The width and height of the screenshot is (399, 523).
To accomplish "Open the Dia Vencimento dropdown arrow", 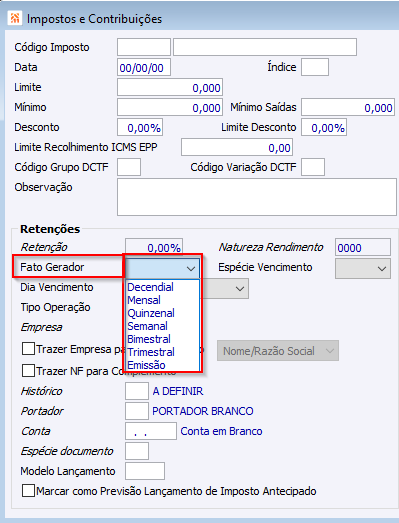I will coord(240,289).
